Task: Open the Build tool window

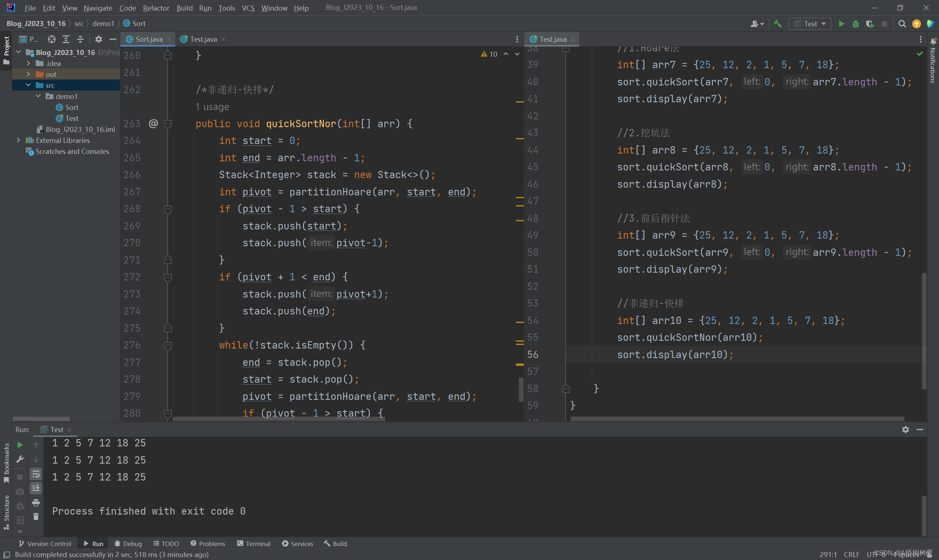Action: (x=335, y=544)
